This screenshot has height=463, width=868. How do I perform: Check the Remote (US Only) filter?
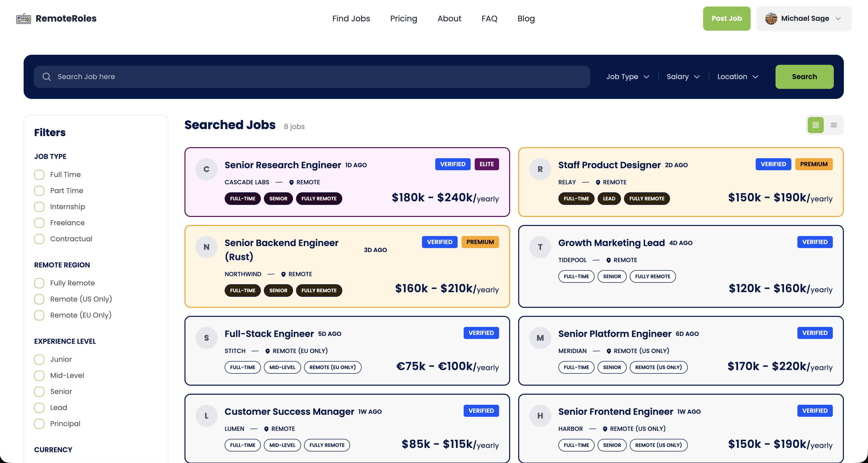[39, 299]
